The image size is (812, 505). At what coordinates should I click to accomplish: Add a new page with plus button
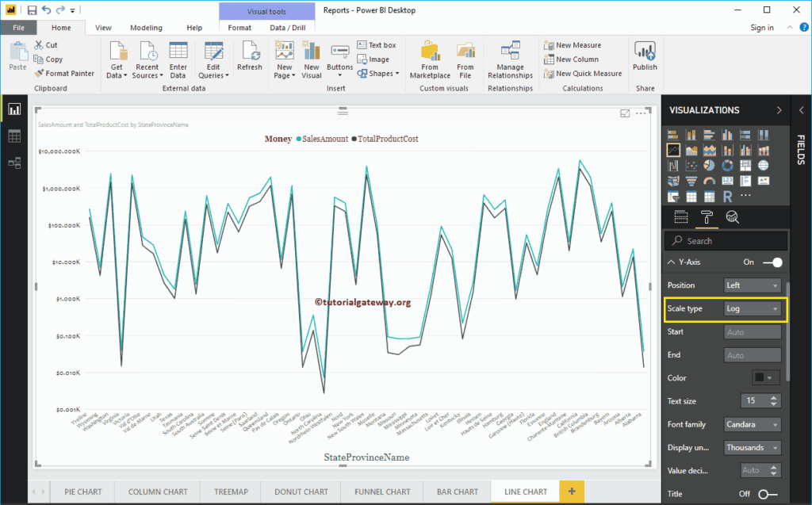click(x=569, y=492)
